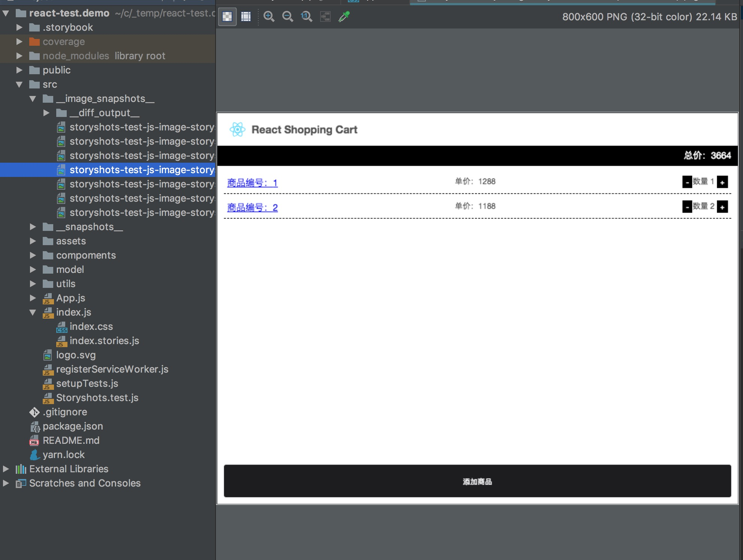Click the index.stories.js file icon
The height and width of the screenshot is (560, 743).
point(61,341)
